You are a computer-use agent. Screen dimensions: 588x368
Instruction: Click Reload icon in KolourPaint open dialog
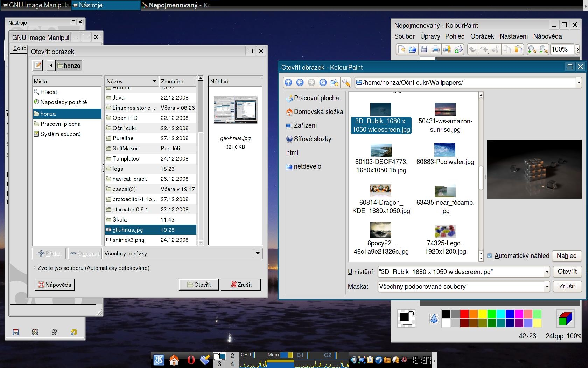[323, 82]
